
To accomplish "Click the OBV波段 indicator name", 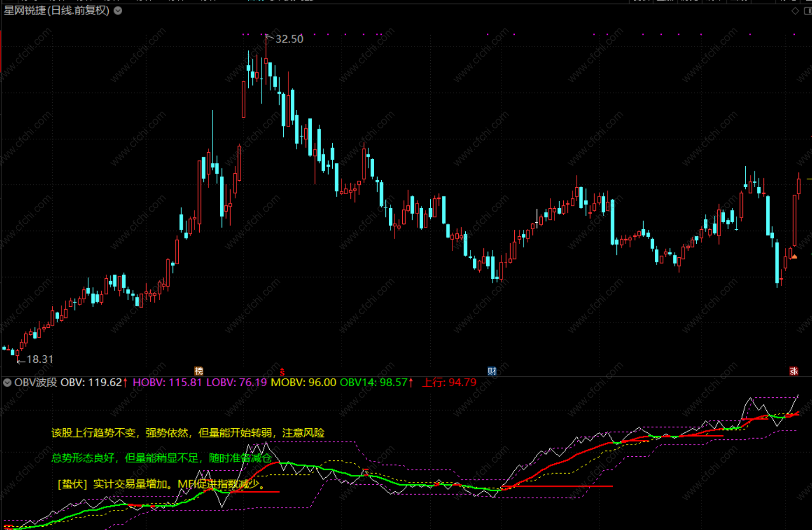I will 35,382.
